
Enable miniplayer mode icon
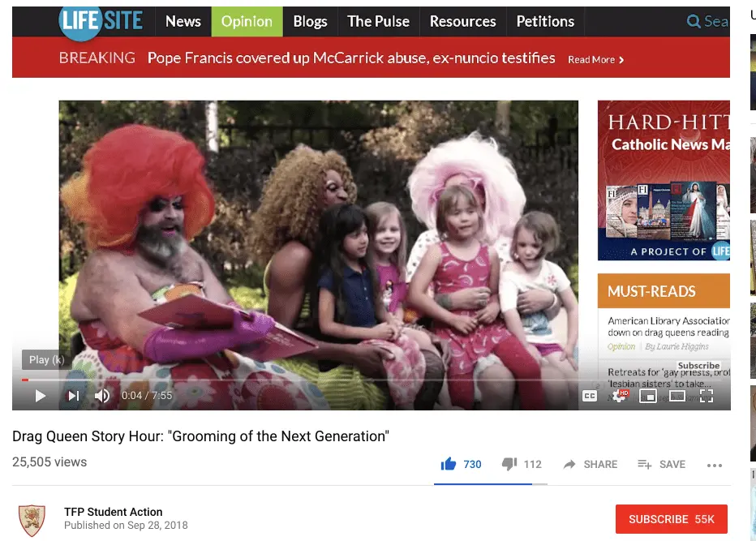click(x=647, y=396)
